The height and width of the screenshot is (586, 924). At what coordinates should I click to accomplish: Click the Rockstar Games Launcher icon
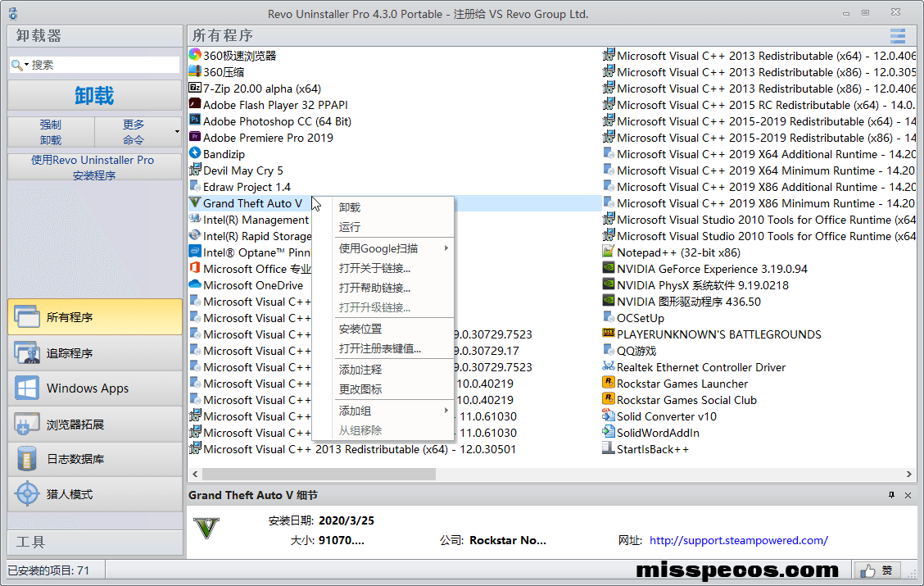click(609, 384)
